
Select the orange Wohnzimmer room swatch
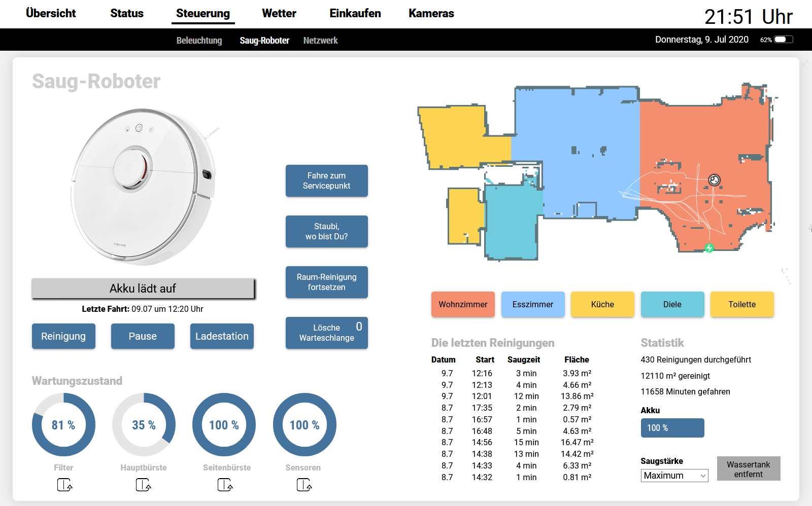click(463, 304)
